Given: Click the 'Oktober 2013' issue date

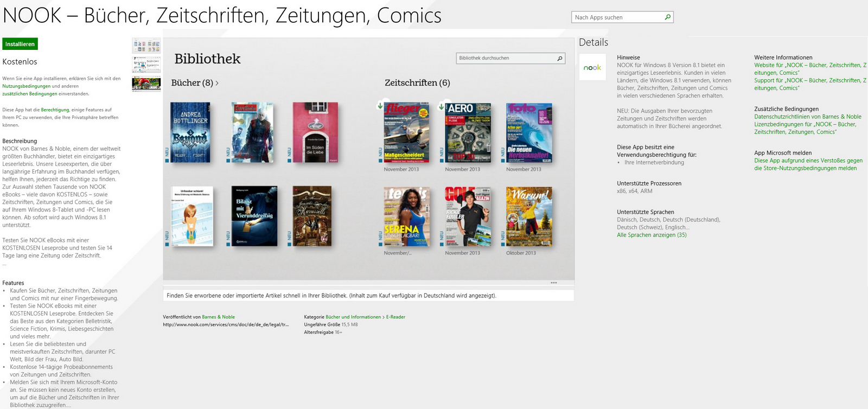Looking at the screenshot, I should click(521, 253).
